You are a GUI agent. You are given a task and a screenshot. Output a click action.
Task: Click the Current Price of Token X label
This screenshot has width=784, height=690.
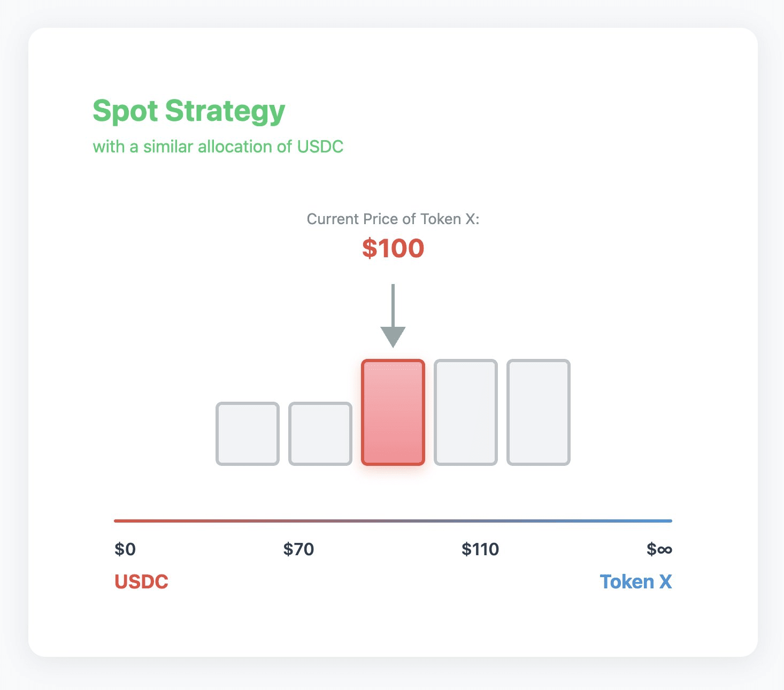coord(393,219)
